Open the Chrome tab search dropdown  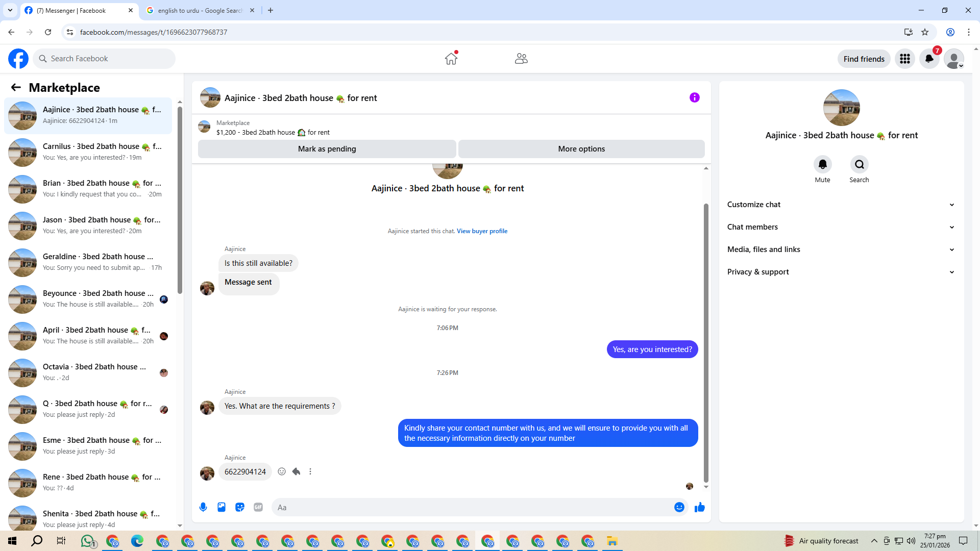[10, 10]
